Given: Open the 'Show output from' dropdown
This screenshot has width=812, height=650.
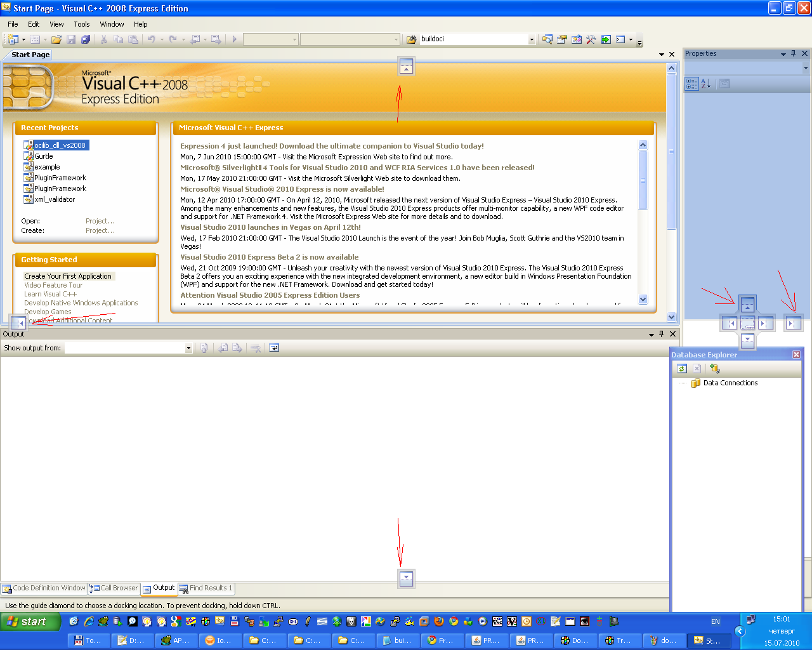Looking at the screenshot, I should tap(188, 348).
